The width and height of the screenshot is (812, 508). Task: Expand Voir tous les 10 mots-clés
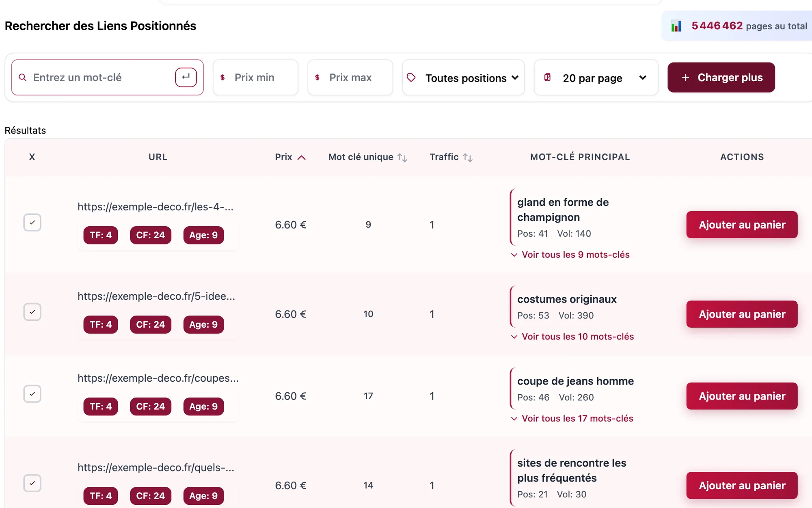click(x=572, y=337)
